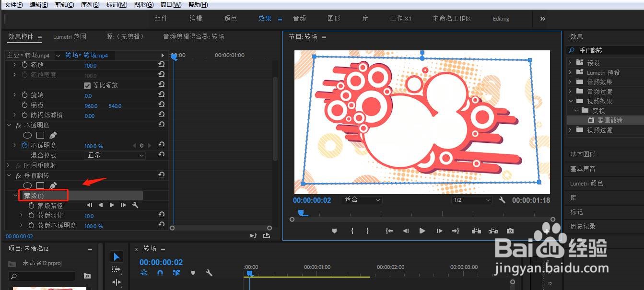Mark Out point in Program Monitor
Image resolution: width=644 pixels, height=290 pixels.
[367, 231]
